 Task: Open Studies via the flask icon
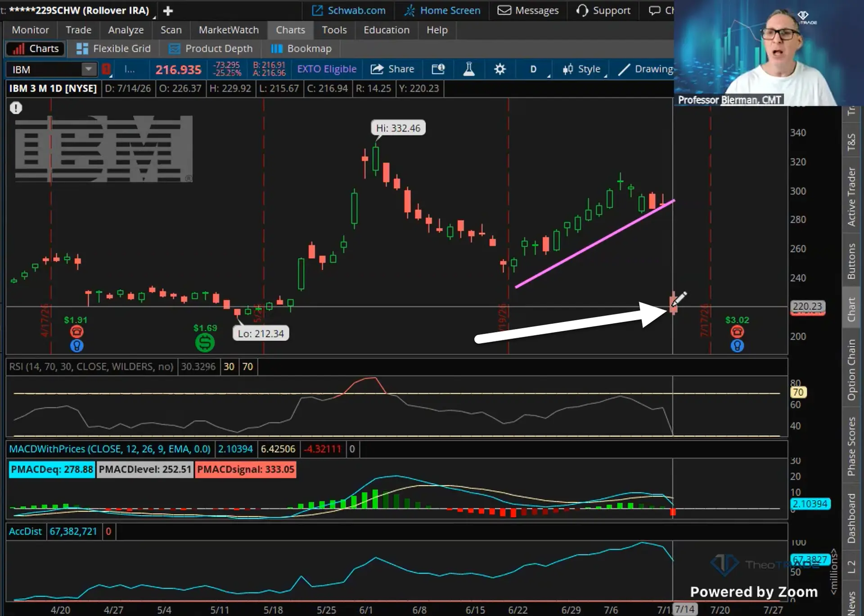click(469, 69)
